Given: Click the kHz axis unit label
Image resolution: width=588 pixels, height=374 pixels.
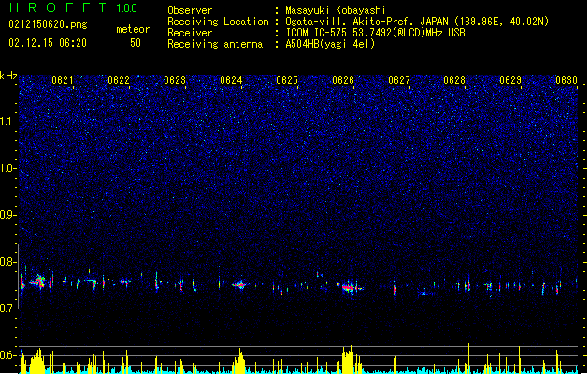Looking at the screenshot, I should (8, 76).
